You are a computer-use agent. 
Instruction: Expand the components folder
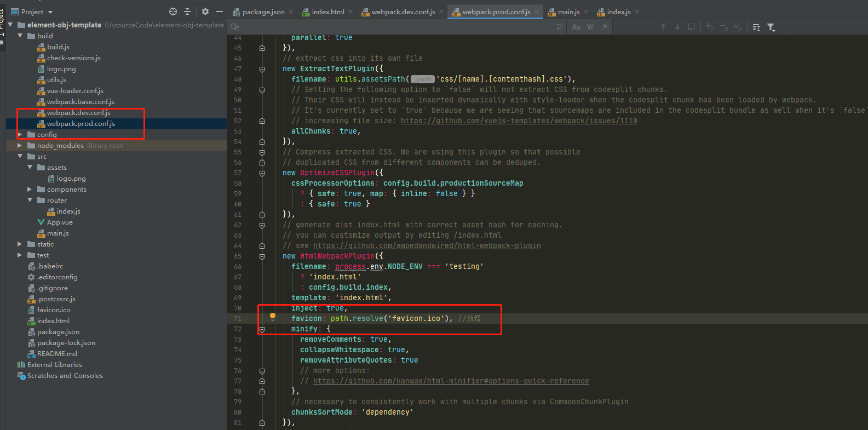tap(30, 189)
